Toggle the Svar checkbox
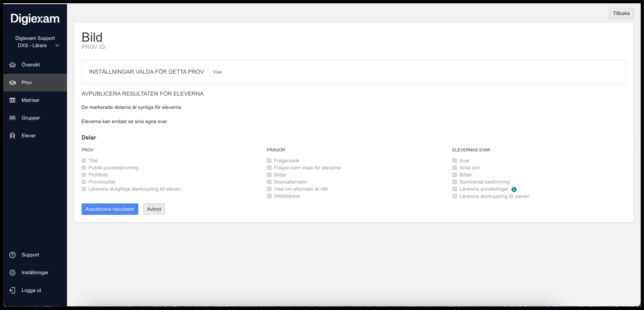The width and height of the screenshot is (644, 310). [455, 161]
